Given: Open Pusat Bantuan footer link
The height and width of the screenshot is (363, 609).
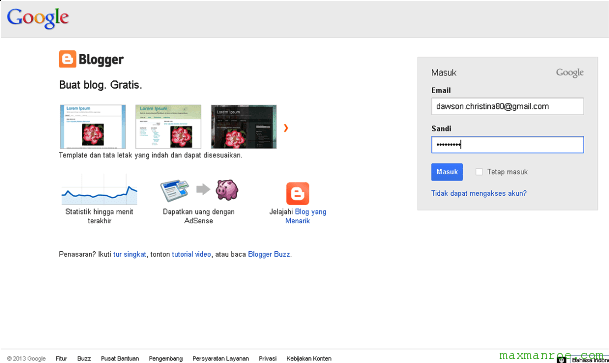Looking at the screenshot, I should coord(120,359).
